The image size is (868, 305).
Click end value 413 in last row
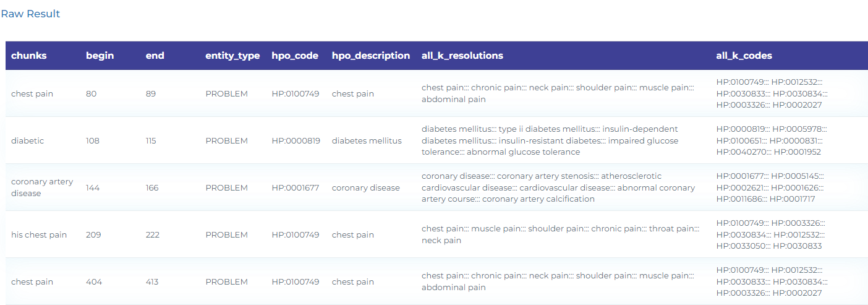152,282
